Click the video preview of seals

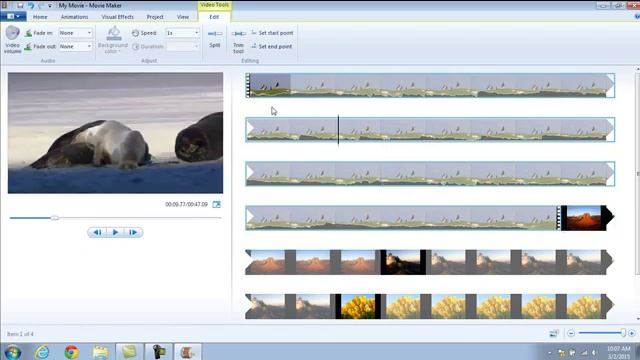116,133
